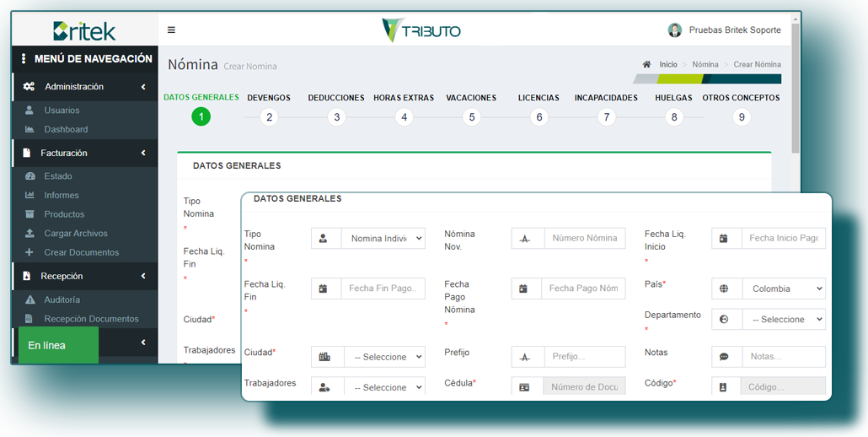Open the Departamento selection dropdown
The width and height of the screenshot is (868, 437).
point(784,320)
